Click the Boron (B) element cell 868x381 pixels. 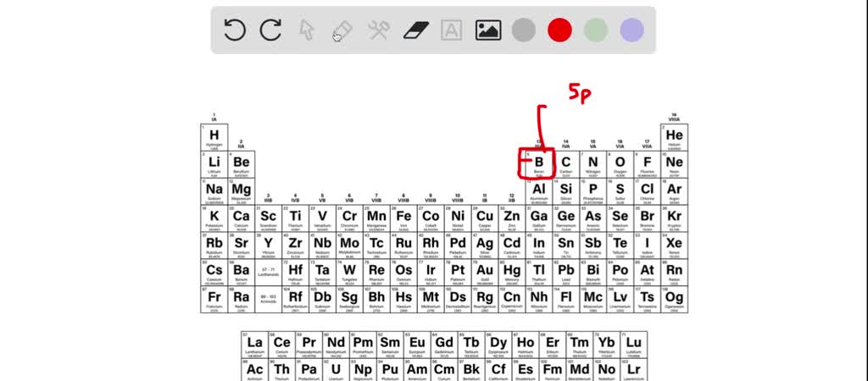pyautogui.click(x=539, y=164)
